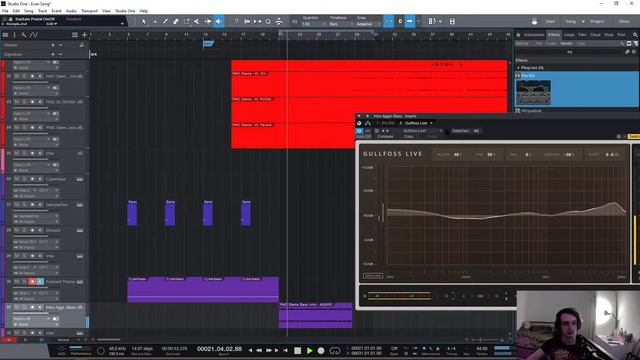Image resolution: width=640 pixels, height=360 pixels.
Task: Select the highlighted Listen speaker tool
Action: click(x=219, y=21)
